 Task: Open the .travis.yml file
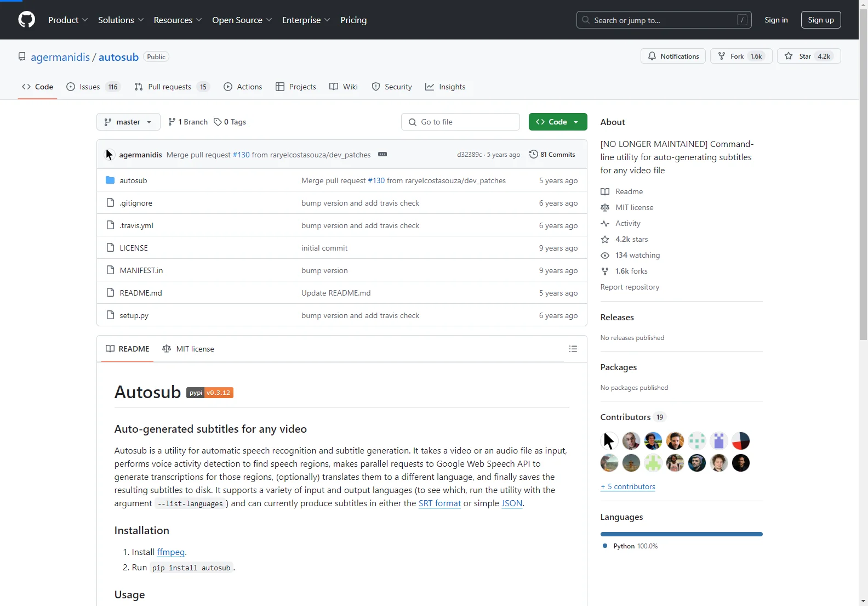pyautogui.click(x=136, y=225)
